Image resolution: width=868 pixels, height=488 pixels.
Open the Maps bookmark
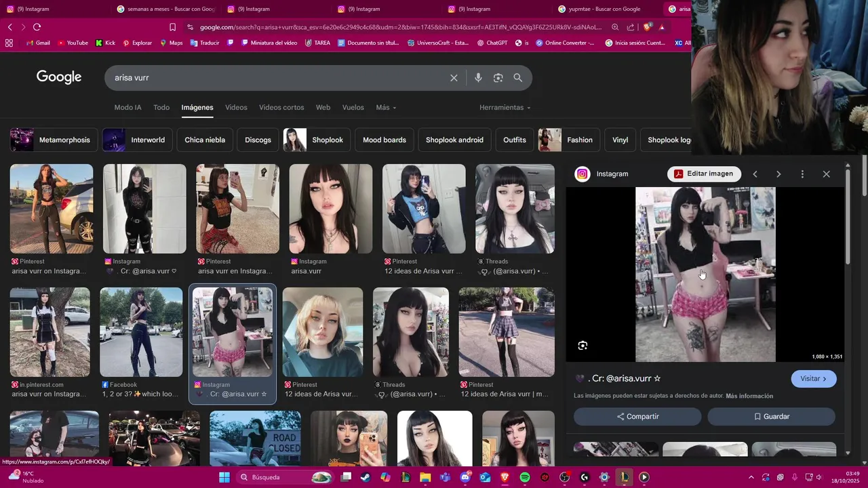[172, 43]
